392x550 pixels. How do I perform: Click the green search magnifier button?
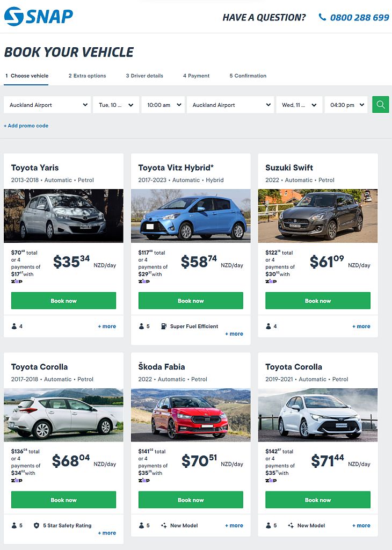click(381, 104)
